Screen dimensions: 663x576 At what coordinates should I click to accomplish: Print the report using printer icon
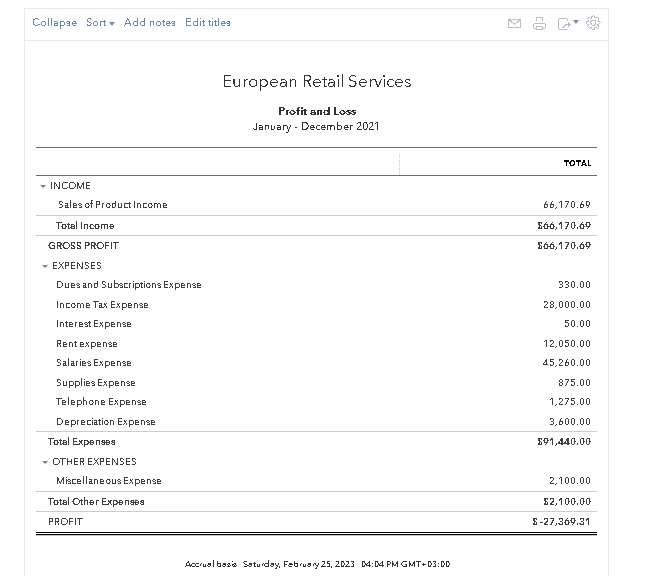pos(540,23)
